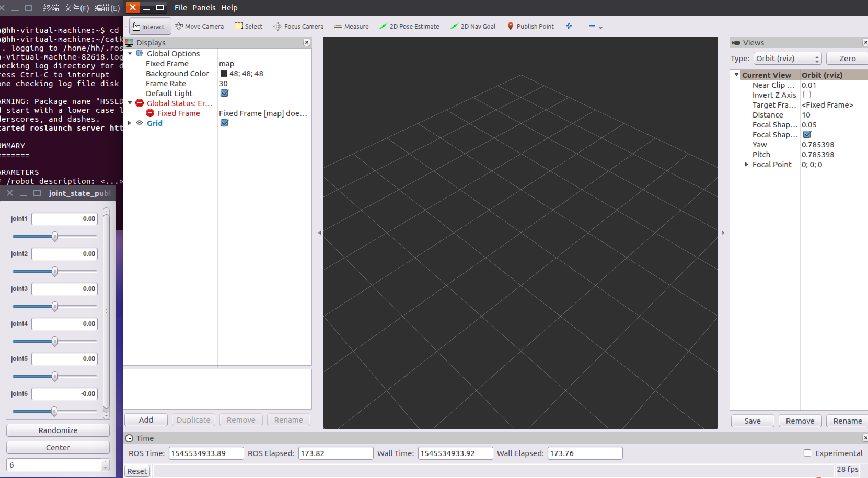This screenshot has height=478, width=868.
Task: Click the Save view button
Action: (753, 421)
